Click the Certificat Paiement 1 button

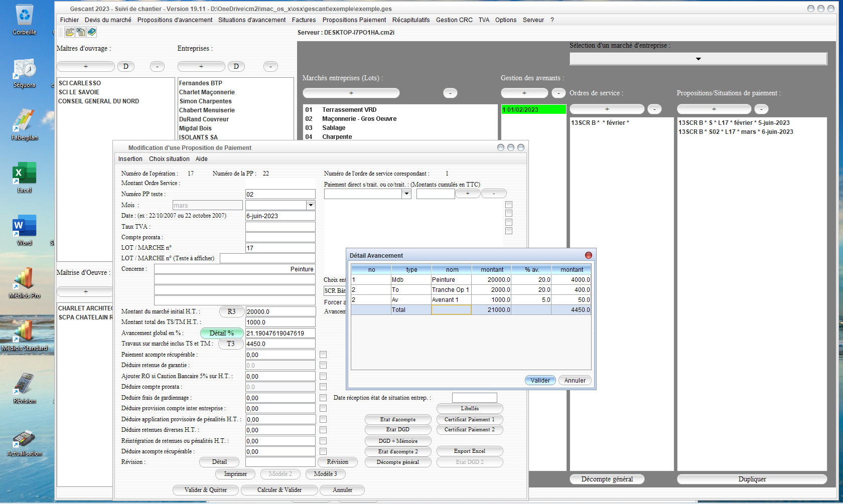click(470, 419)
